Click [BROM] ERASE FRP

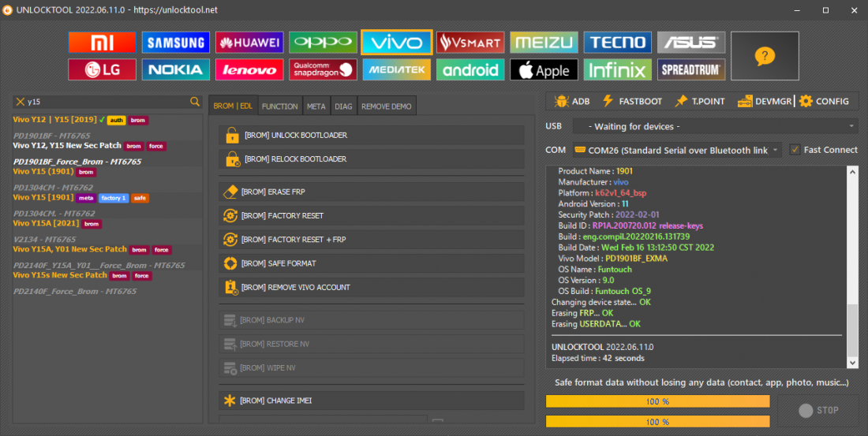tap(371, 192)
